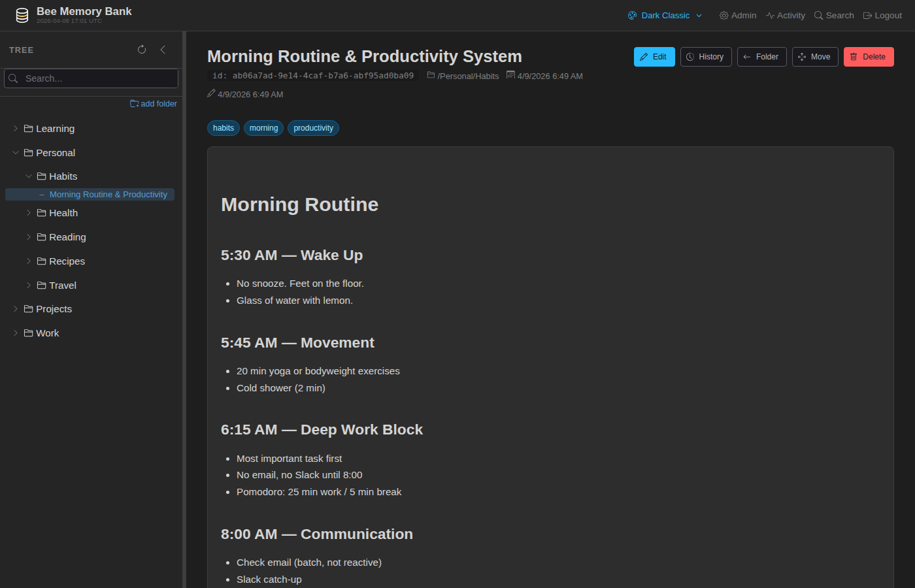This screenshot has width=915, height=588.
Task: Click the search magnifier icon in tree
Action: coord(13,78)
